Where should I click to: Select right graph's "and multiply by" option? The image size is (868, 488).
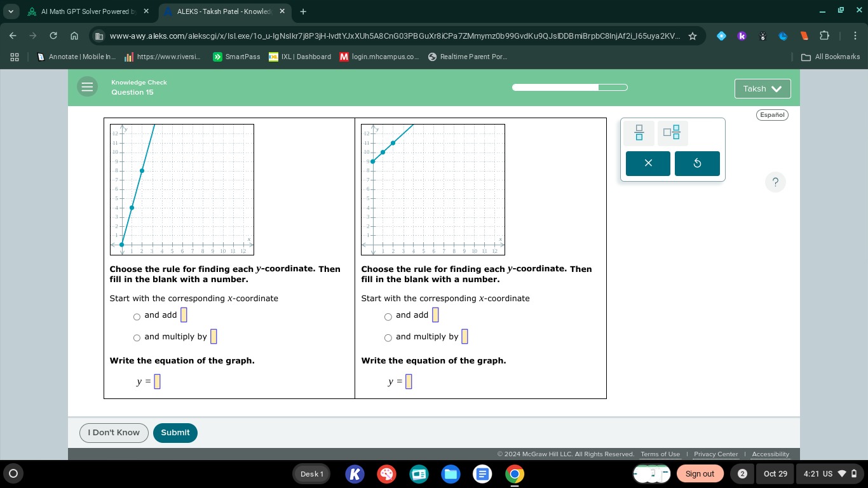point(388,339)
